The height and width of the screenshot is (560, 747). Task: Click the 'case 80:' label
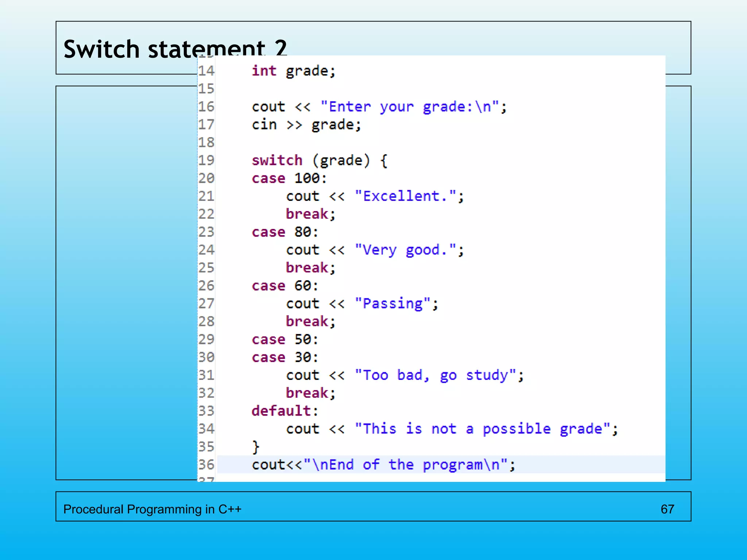(285, 232)
